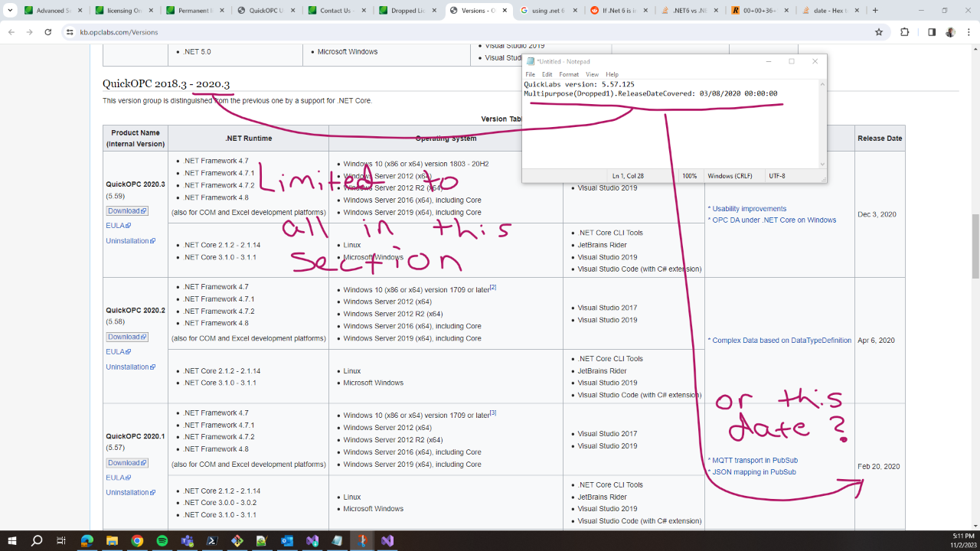Image resolution: width=980 pixels, height=551 pixels.
Task: Download QuickOPC 2020.1
Action: click(x=126, y=463)
